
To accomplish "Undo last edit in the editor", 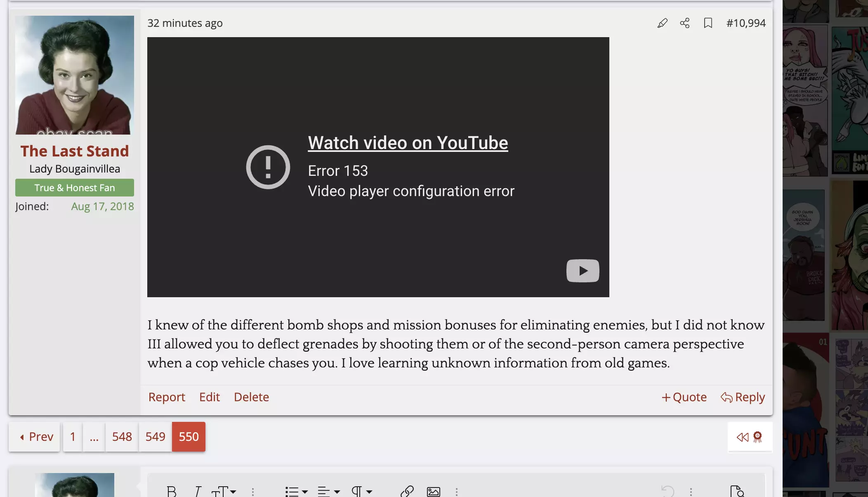I will click(668, 492).
